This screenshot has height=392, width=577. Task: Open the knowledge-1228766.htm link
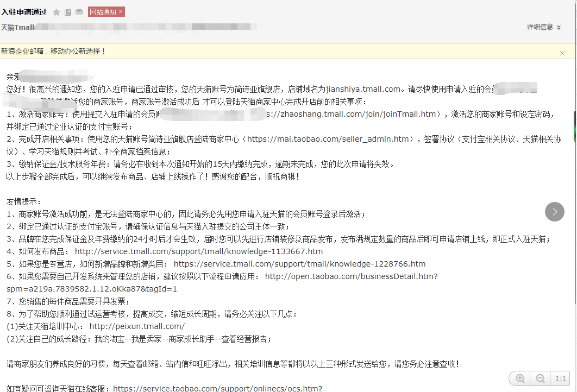(299, 264)
